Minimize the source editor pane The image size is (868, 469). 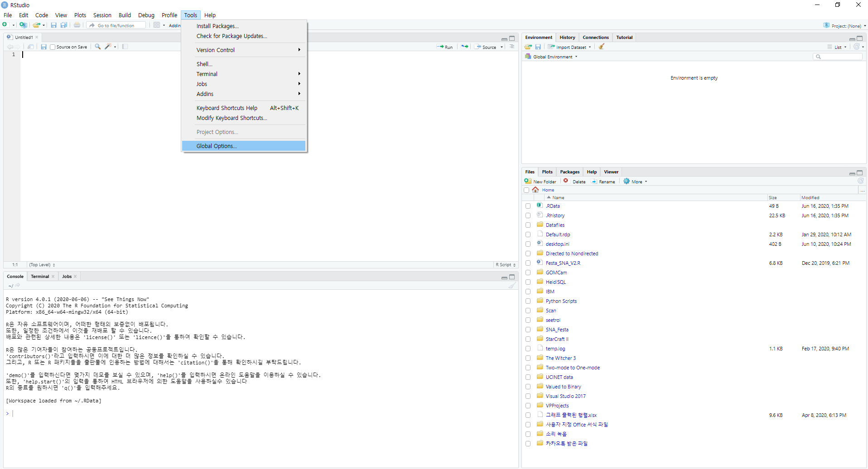(x=504, y=39)
